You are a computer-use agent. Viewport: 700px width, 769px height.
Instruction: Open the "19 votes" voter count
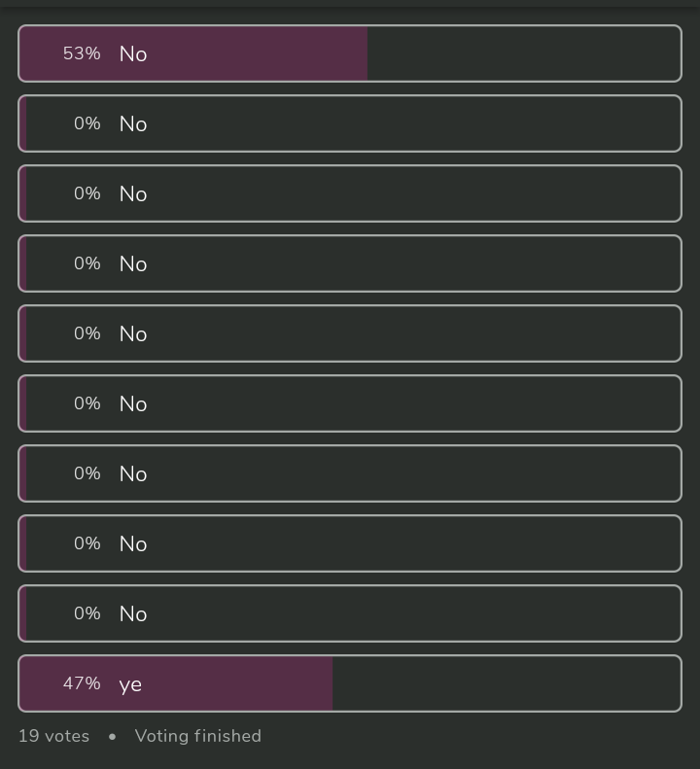pyautogui.click(x=53, y=736)
